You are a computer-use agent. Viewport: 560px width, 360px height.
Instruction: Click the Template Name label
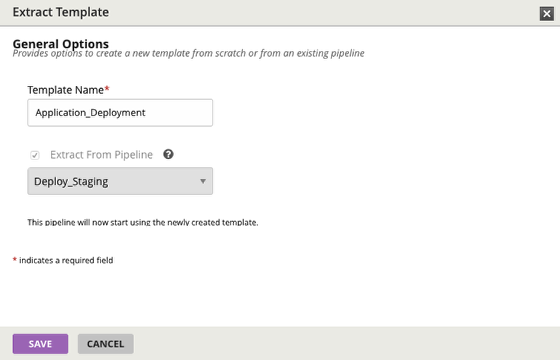click(x=66, y=90)
